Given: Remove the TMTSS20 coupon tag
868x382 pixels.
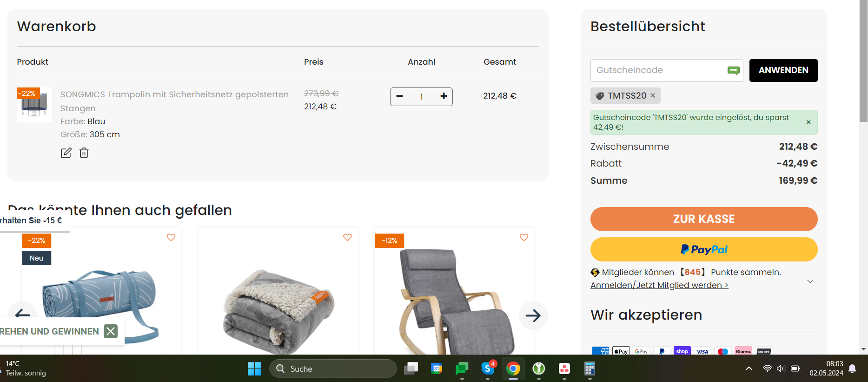Looking at the screenshot, I should coord(653,95).
